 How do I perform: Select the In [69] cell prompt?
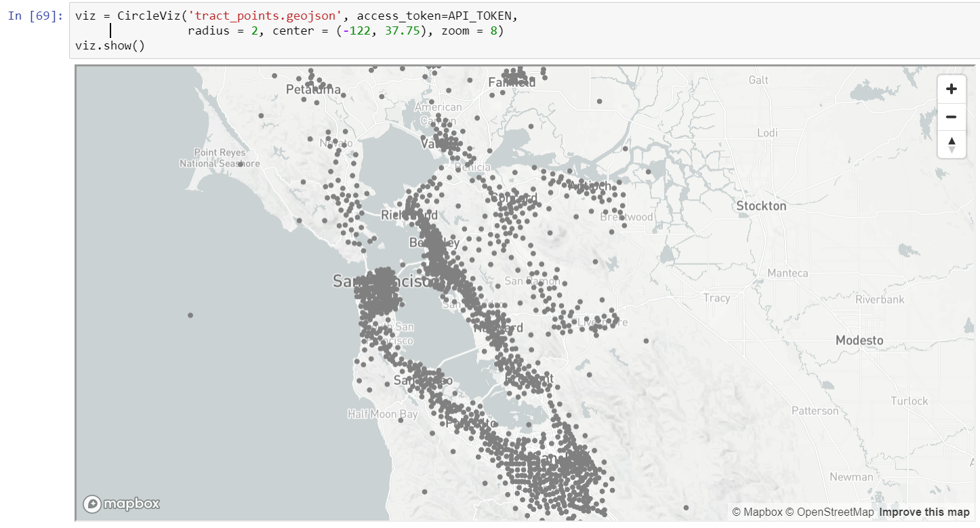coord(35,15)
